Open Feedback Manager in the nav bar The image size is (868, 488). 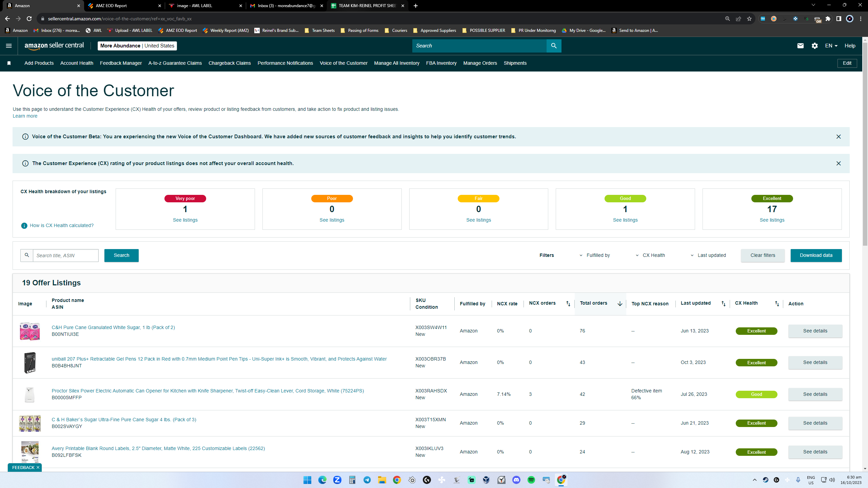[x=121, y=63]
